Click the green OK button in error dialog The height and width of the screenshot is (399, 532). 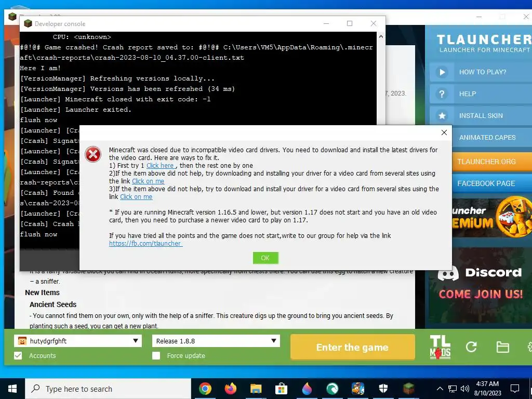[265, 258]
